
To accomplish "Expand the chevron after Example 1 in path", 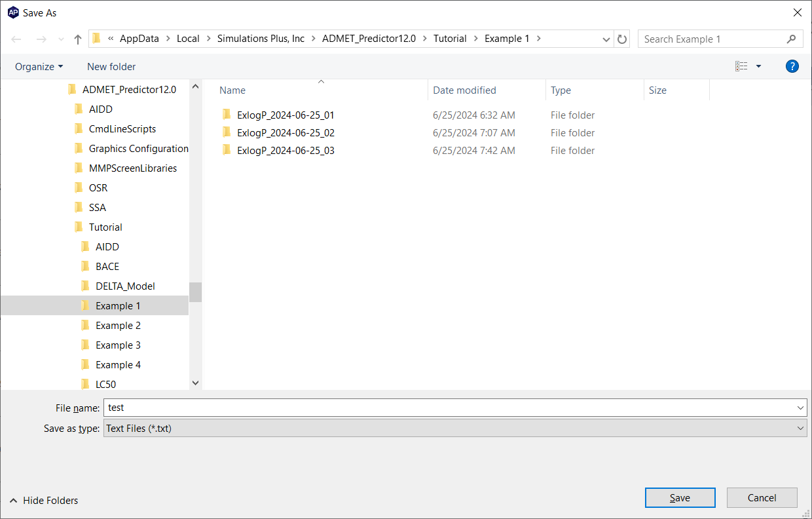I will coord(539,39).
